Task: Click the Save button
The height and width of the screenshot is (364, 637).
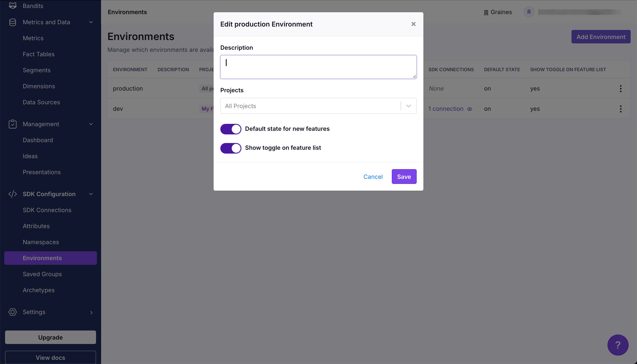Action: (x=404, y=177)
